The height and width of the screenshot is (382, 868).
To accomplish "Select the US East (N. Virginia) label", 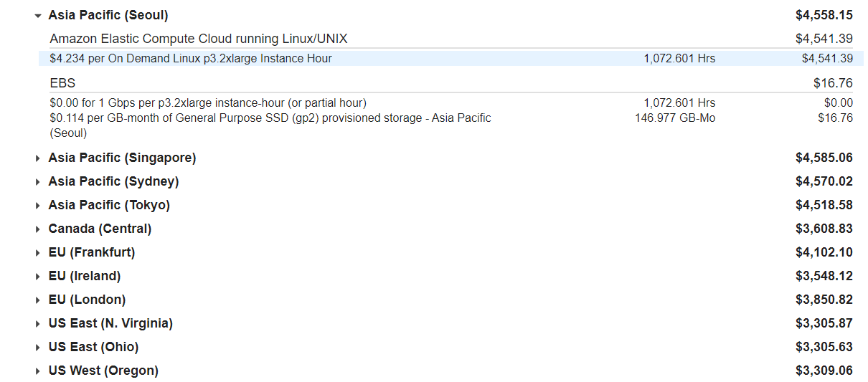I will (110, 323).
